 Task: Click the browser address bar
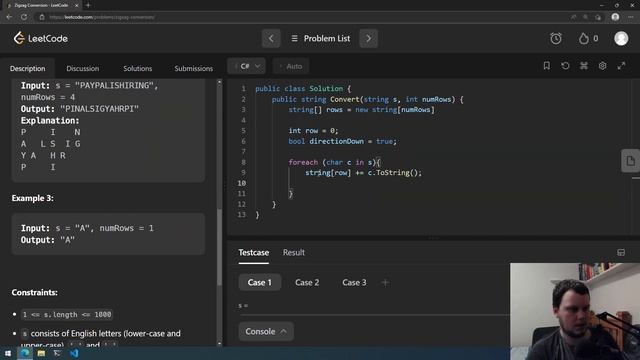[302, 17]
